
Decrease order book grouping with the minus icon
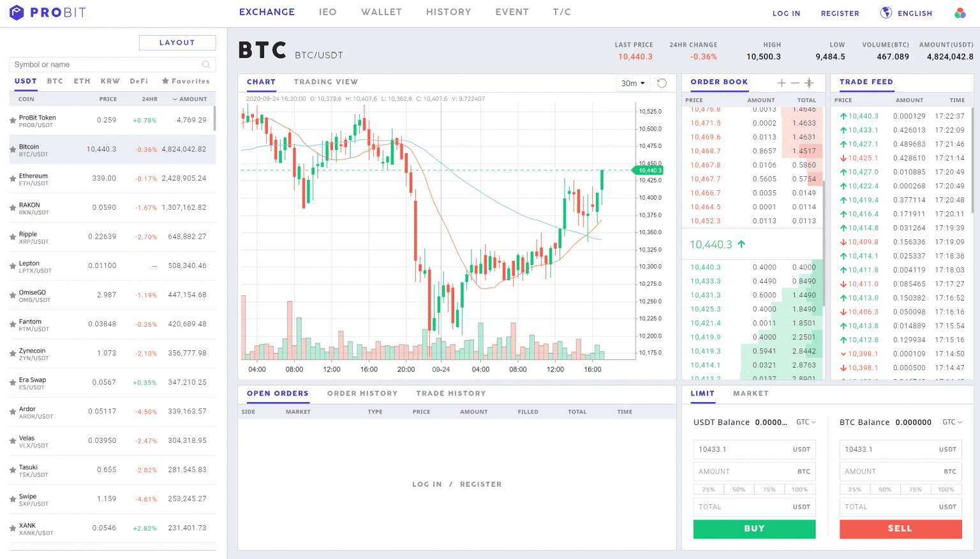tap(795, 83)
